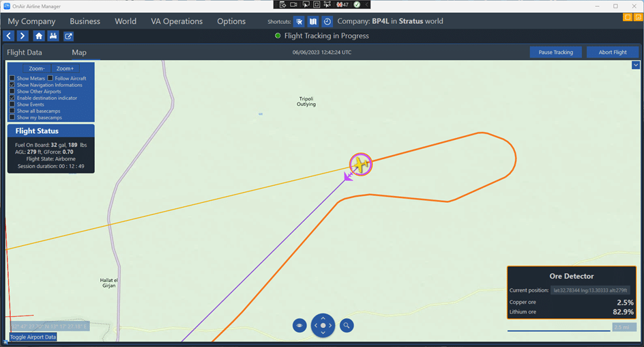Check the Follow Aircraft option
The height and width of the screenshot is (347, 644).
pyautogui.click(x=50, y=79)
